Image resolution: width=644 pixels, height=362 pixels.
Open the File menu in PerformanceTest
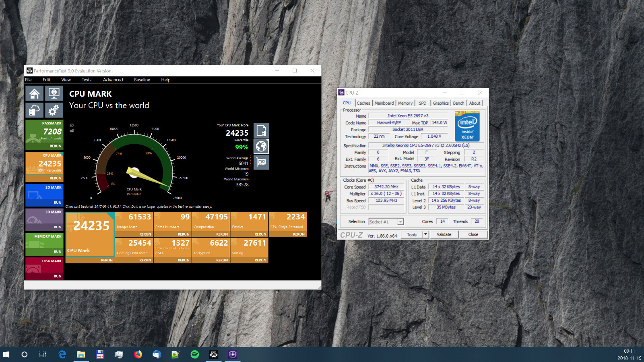click(28, 80)
